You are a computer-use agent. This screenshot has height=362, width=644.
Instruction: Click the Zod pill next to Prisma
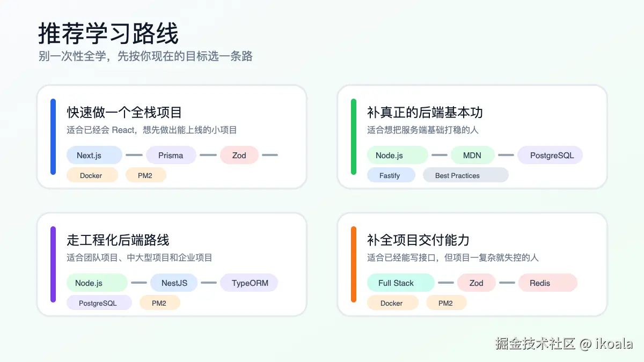(239, 155)
